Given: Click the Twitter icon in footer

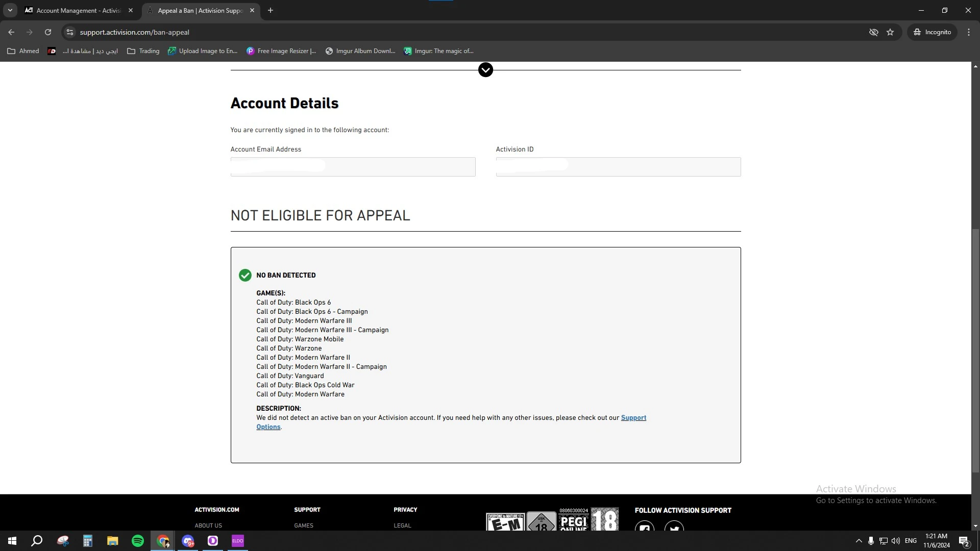Looking at the screenshot, I should (674, 527).
